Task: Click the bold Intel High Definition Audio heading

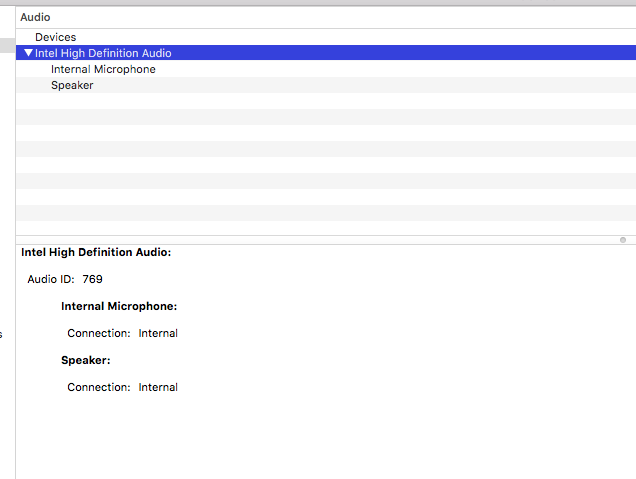Action: pos(96,252)
